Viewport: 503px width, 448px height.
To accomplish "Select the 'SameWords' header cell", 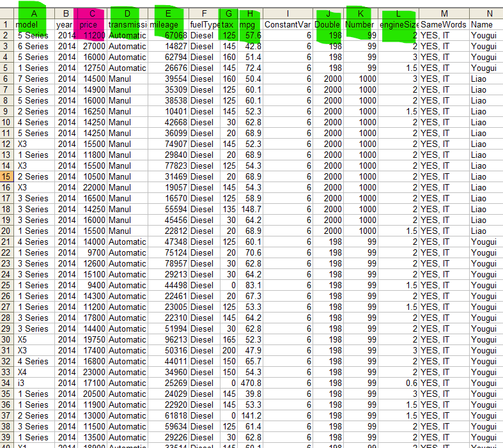I will (x=444, y=24).
